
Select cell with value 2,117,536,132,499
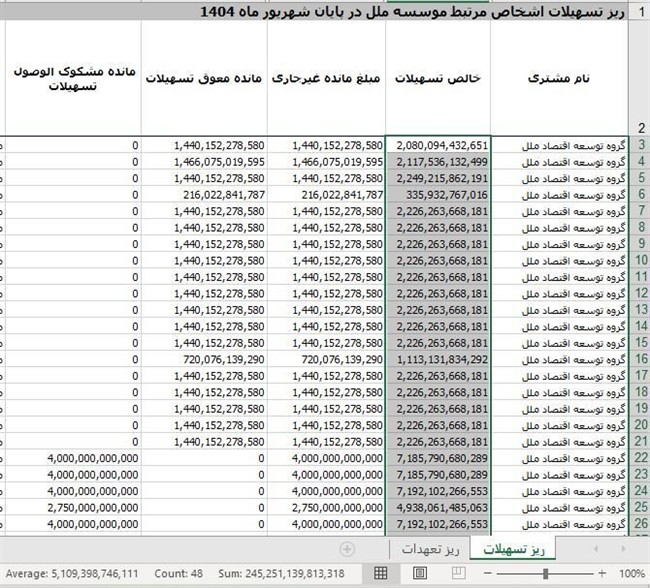[438, 162]
